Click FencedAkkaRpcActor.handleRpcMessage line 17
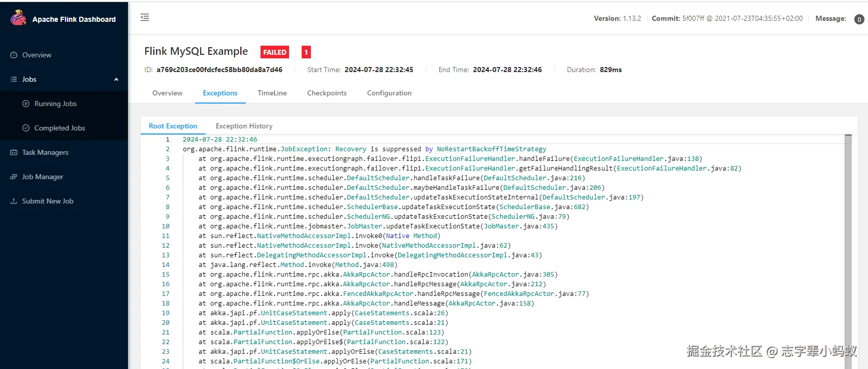The width and height of the screenshot is (868, 369). (x=394, y=293)
